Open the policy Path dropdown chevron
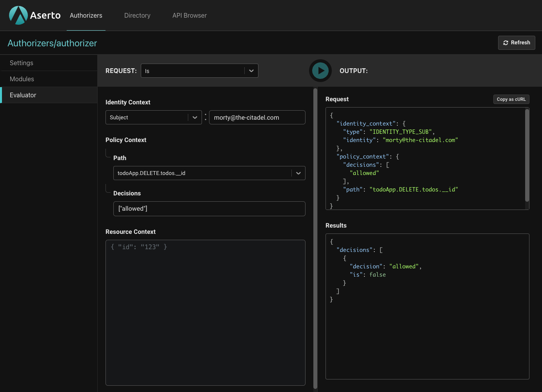 (298, 173)
